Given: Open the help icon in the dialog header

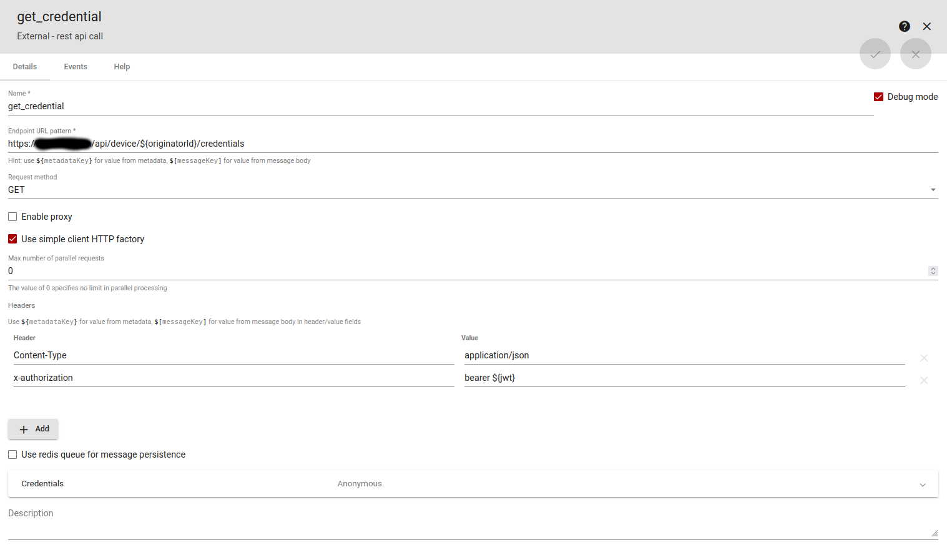Looking at the screenshot, I should 905,26.
